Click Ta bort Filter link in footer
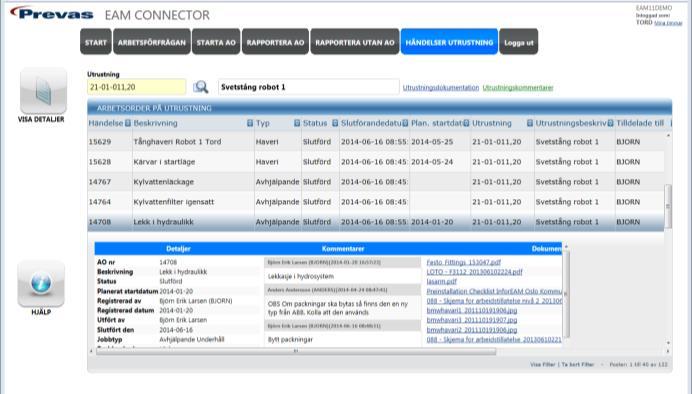Viewport: 692px width, 394px height. coord(578,364)
